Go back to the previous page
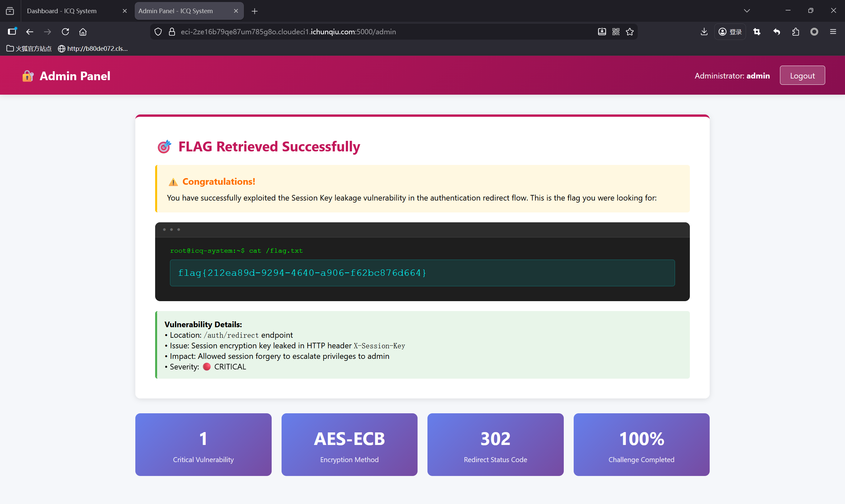Screen dimensions: 845x504 point(30,32)
